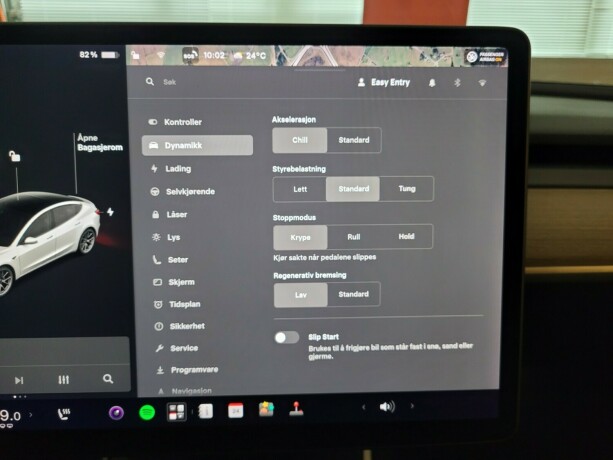The width and height of the screenshot is (613, 460).
Task: Skip to next track in media player
Action: pyautogui.click(x=19, y=380)
